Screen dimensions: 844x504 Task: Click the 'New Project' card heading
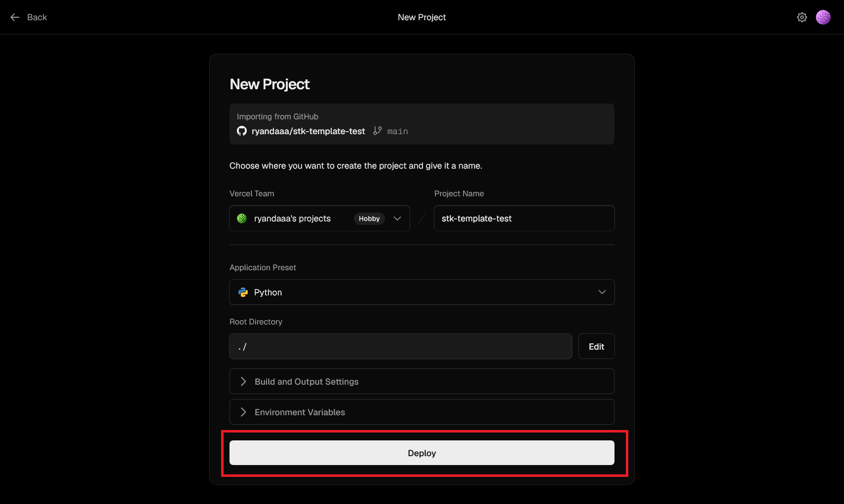click(269, 84)
